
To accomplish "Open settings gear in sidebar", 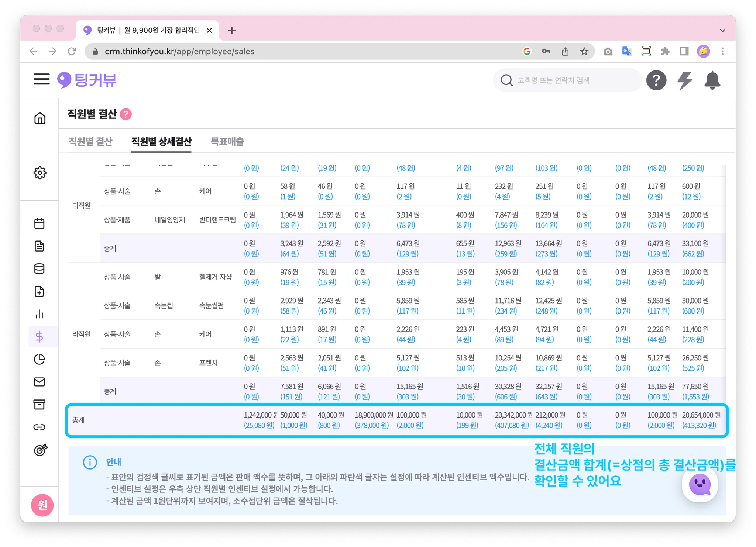I will (x=40, y=173).
